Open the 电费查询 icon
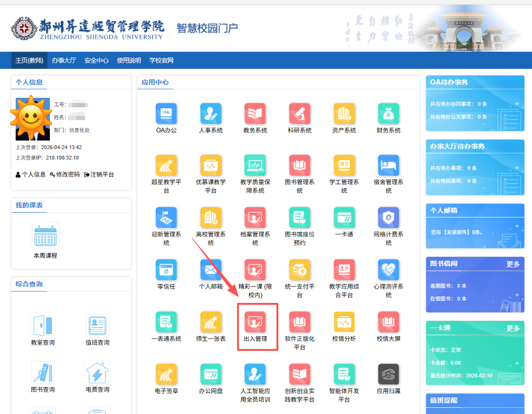Viewport: 532px width, 414px height. coord(97,373)
